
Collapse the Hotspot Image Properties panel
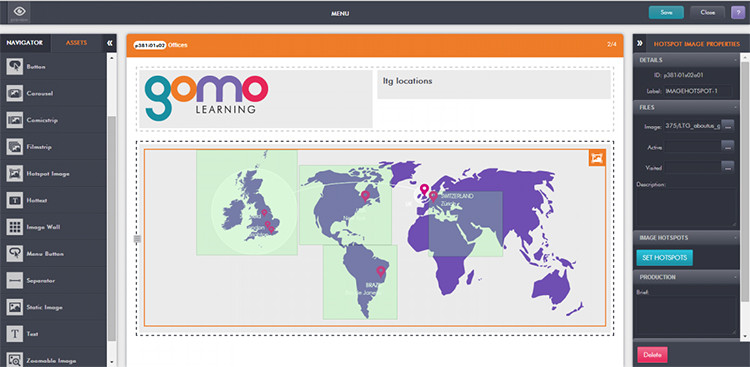(x=640, y=44)
